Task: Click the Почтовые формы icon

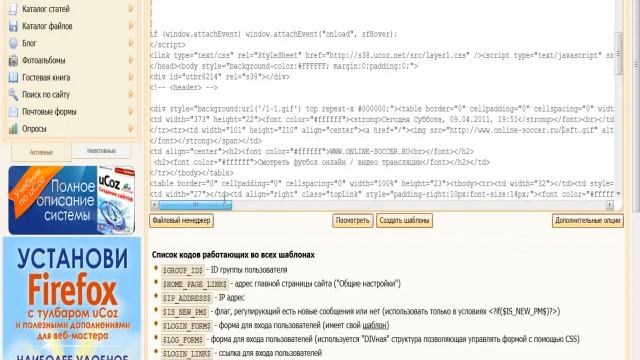Action: (x=13, y=111)
